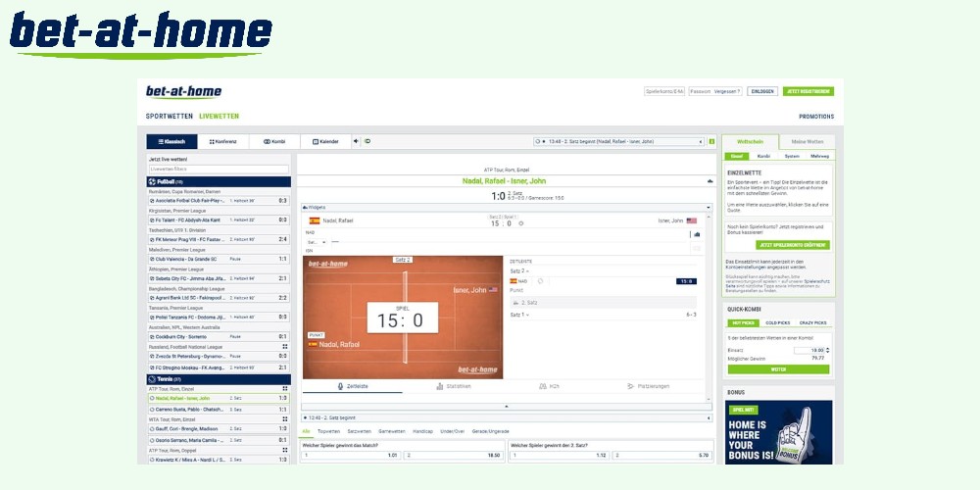
Task: Open the Sat... dropdown under NAD
Action: pyautogui.click(x=317, y=242)
